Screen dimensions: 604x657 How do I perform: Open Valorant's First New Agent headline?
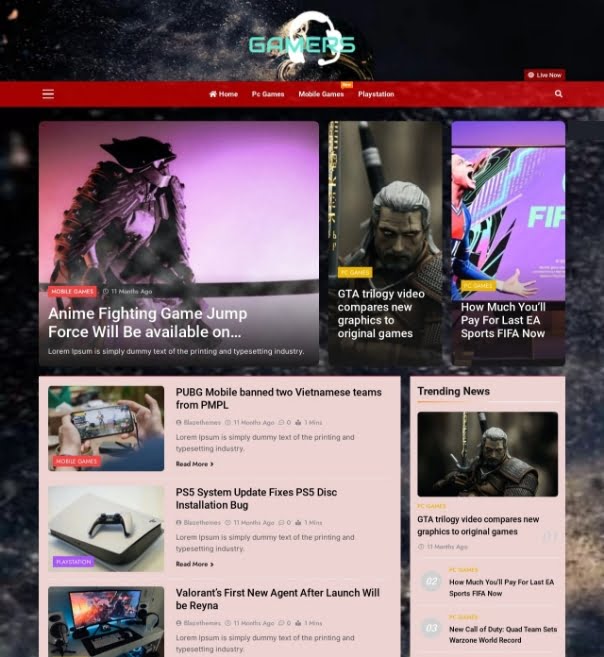278,599
